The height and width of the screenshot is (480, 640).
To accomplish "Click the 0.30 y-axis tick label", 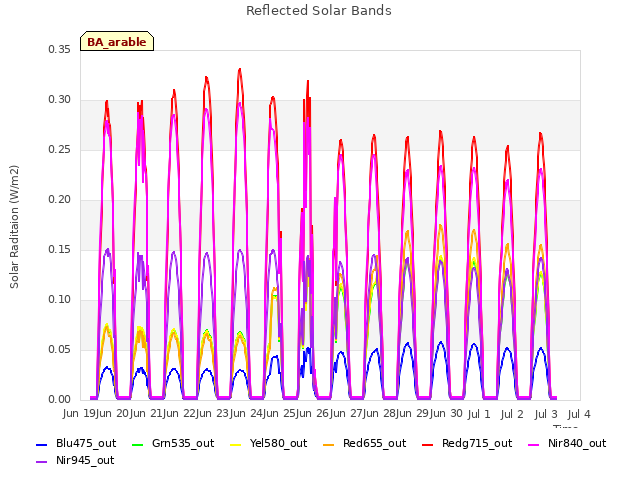I will click(60, 100).
